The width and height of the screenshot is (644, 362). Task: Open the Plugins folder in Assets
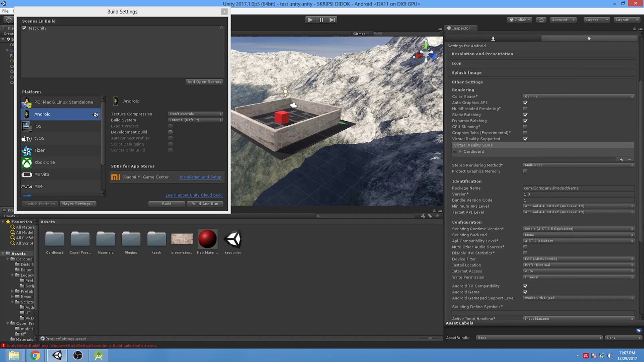(x=131, y=239)
